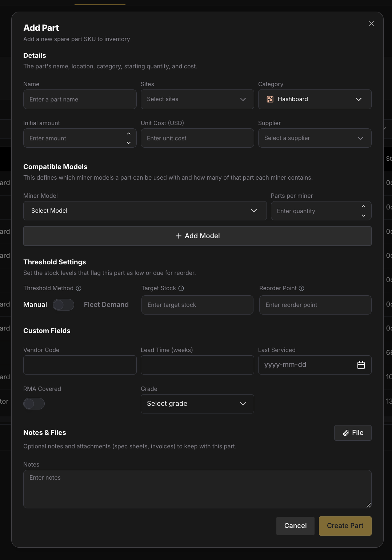Decrease the Initial amount value

129,143
